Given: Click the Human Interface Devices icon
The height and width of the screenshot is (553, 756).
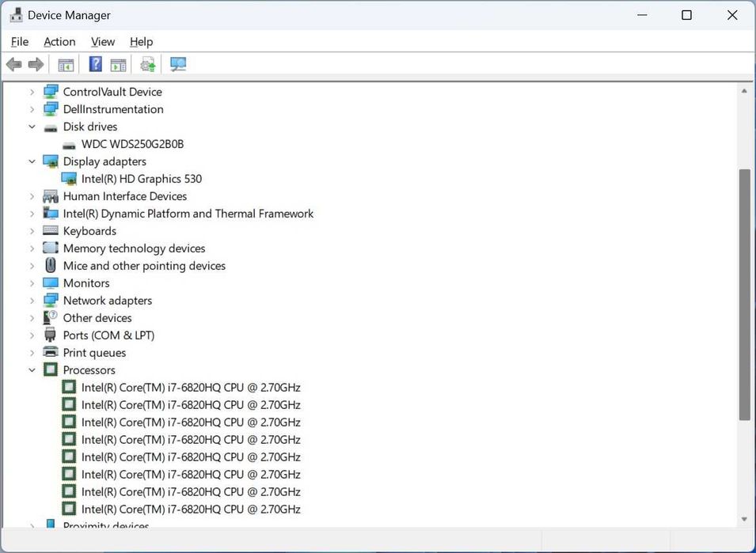Looking at the screenshot, I should click(x=51, y=196).
